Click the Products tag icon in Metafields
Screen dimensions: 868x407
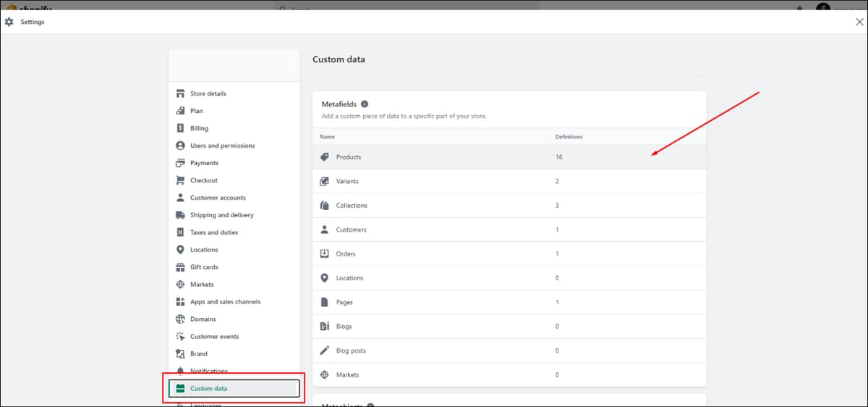click(x=325, y=157)
